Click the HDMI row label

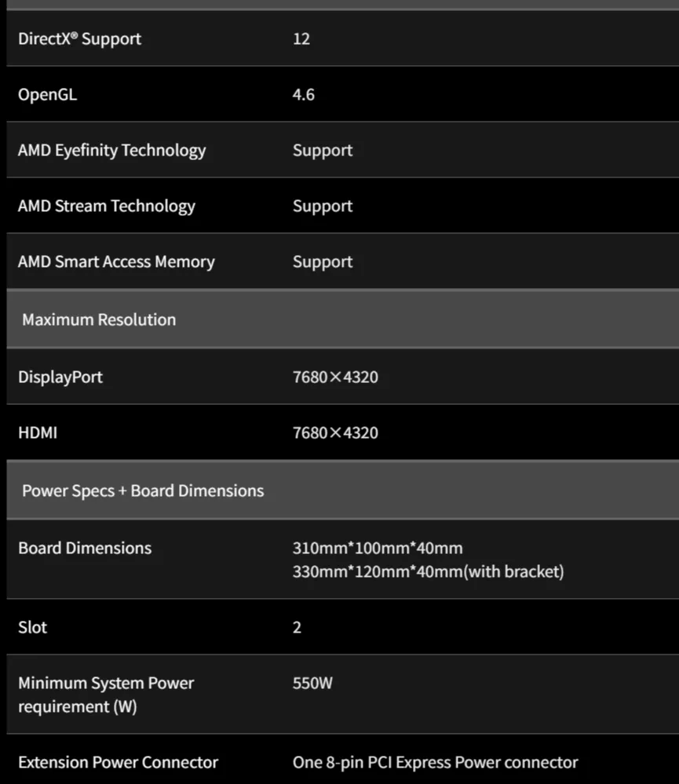[38, 432]
